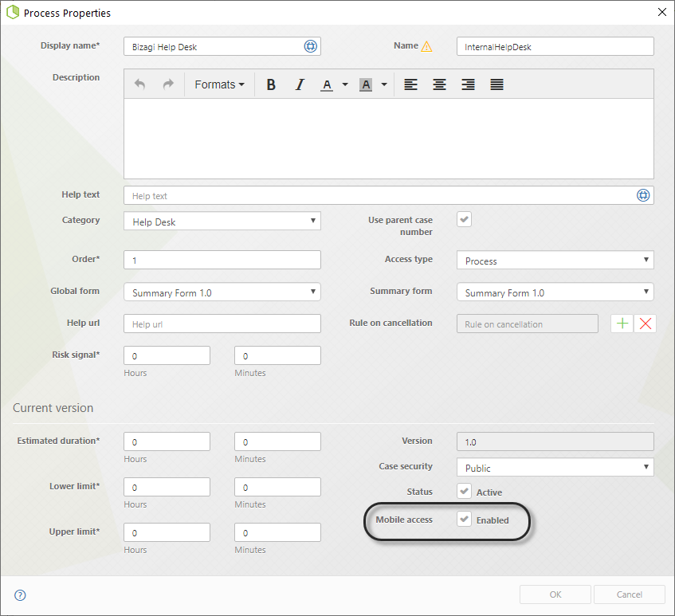This screenshot has width=675, height=616.
Task: Click the Name field containing InternalHelpDesk
Action: [555, 46]
